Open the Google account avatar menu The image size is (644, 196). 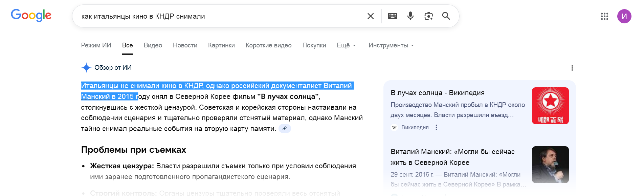624,16
